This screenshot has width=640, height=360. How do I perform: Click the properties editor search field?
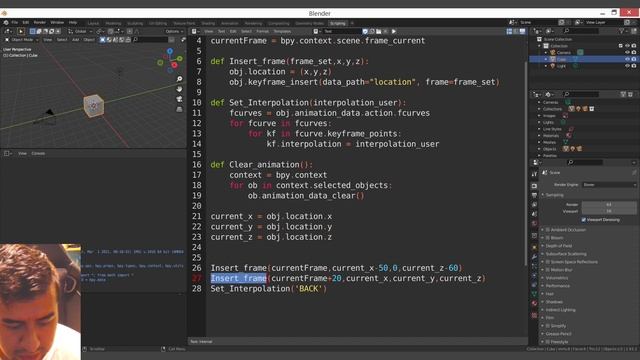click(585, 162)
